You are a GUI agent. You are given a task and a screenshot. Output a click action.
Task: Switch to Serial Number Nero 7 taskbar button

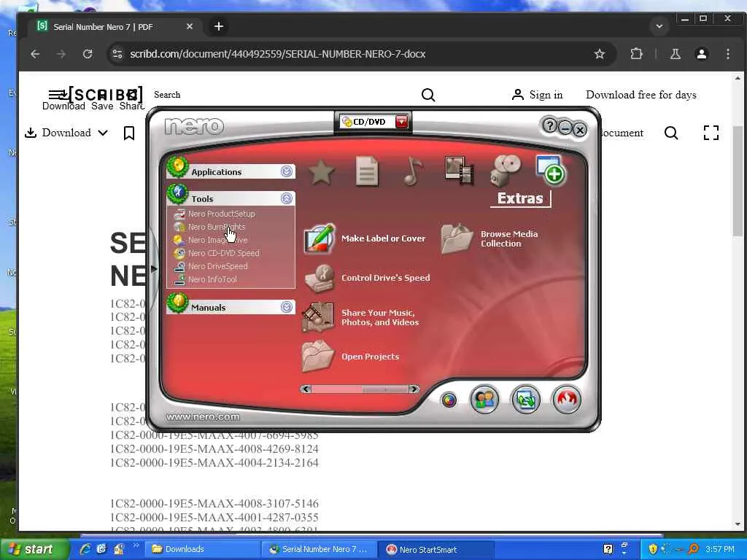click(x=320, y=549)
